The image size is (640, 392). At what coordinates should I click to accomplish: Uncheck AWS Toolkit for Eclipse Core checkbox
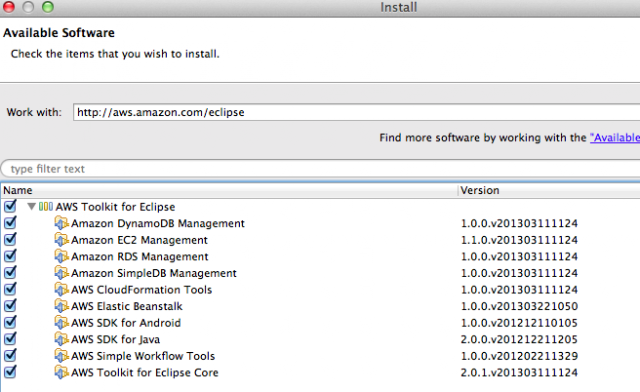click(x=10, y=372)
